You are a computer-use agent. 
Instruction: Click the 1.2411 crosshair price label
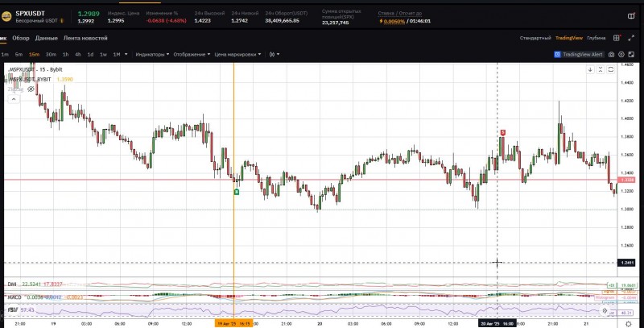[626, 263]
